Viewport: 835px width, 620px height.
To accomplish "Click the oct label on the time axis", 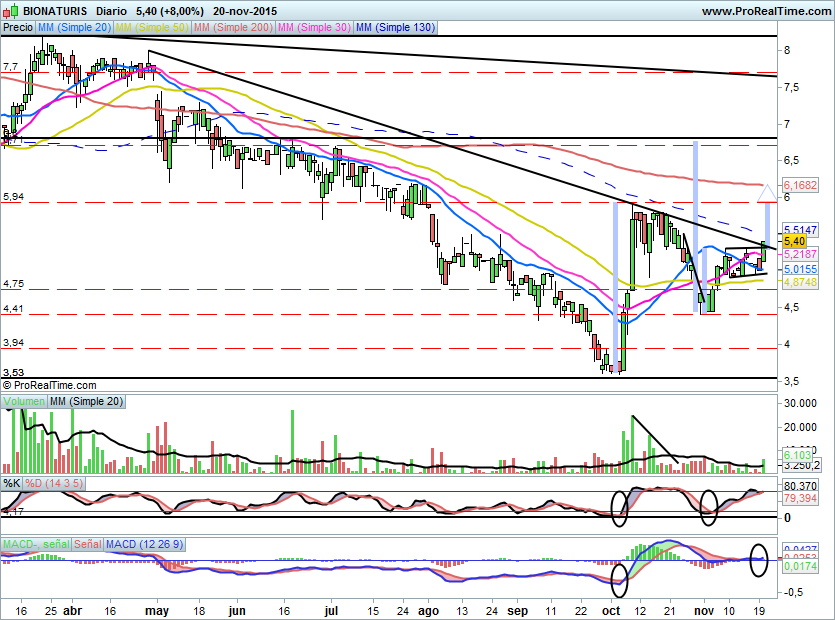I will pos(611,610).
